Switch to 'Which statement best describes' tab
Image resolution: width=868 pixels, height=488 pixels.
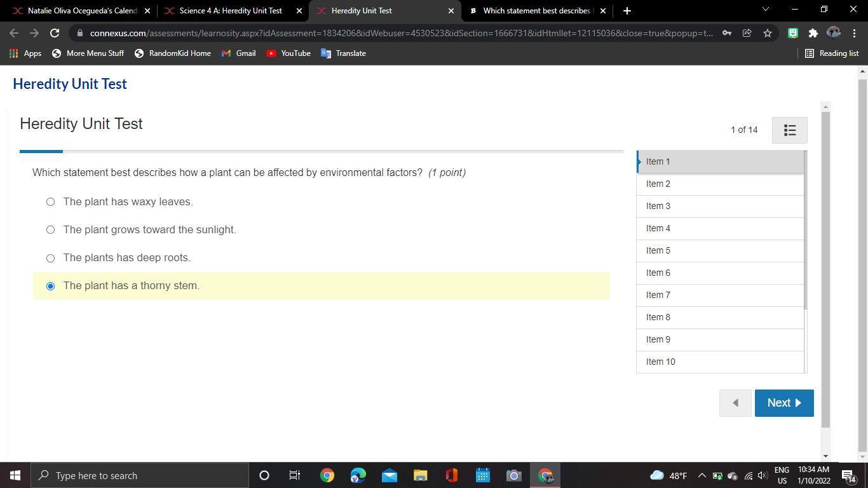(x=536, y=11)
